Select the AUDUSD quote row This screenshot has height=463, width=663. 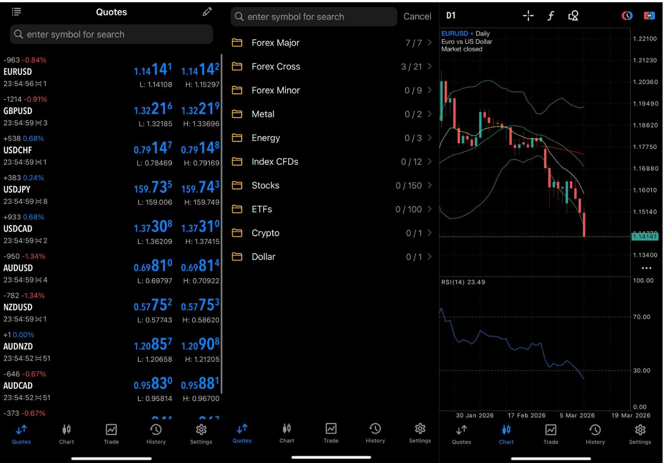click(111, 268)
